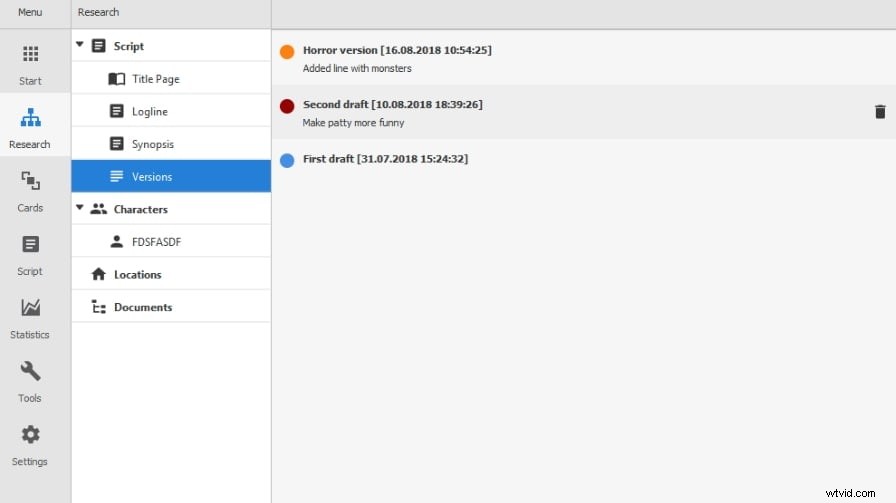Select character FDSFASDF in the tree
Screen dimensions: 896x503
(x=171, y=241)
